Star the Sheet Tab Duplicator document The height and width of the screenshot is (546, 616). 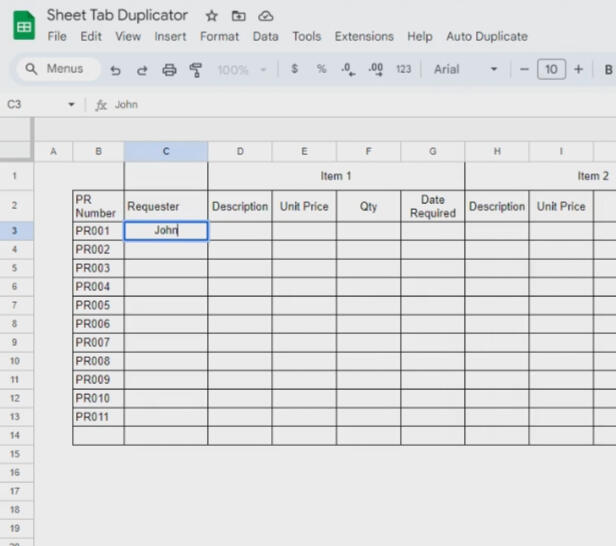point(211,16)
